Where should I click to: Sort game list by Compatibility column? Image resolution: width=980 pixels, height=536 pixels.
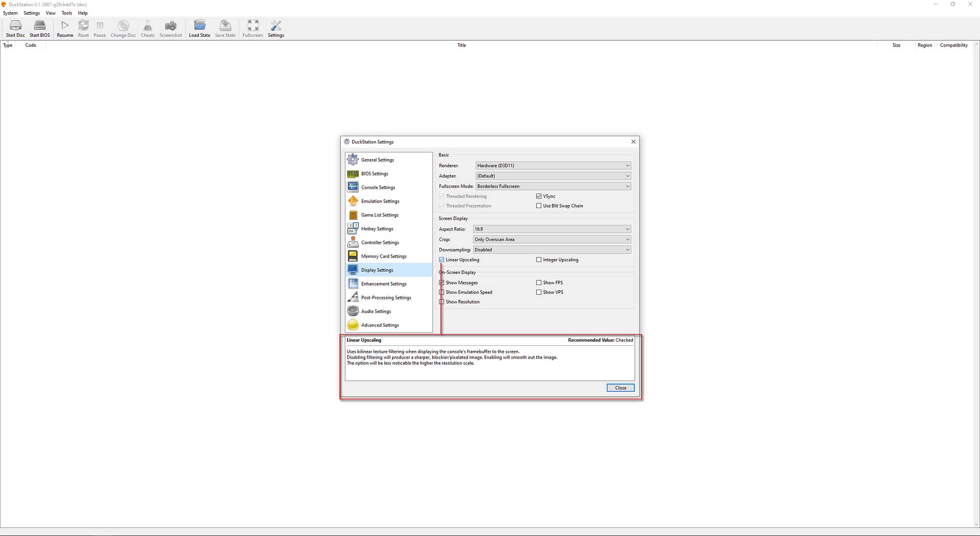(x=954, y=45)
